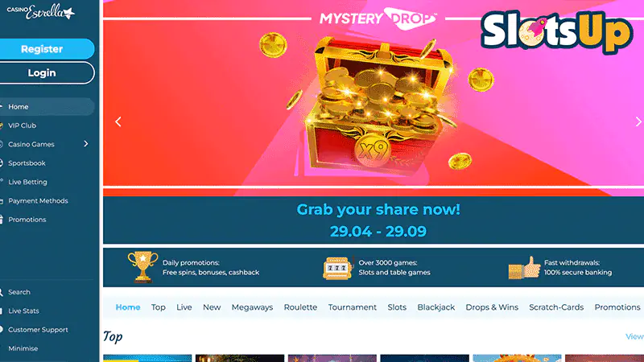Open Search in the sidebar

(x=19, y=292)
